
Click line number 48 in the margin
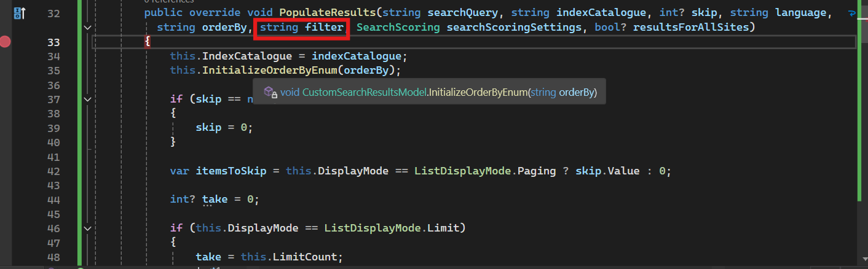click(x=53, y=257)
